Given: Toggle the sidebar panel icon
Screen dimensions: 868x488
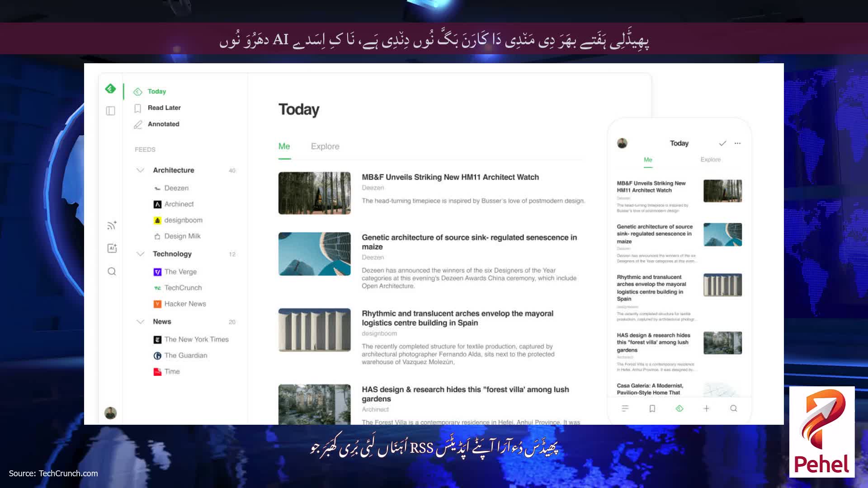Looking at the screenshot, I should [x=110, y=111].
